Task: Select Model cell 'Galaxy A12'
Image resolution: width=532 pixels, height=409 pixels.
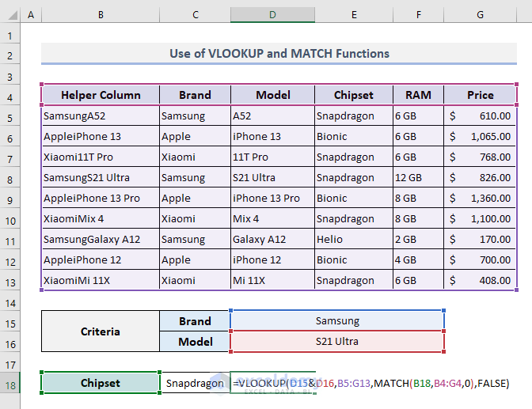Action: [x=273, y=239]
